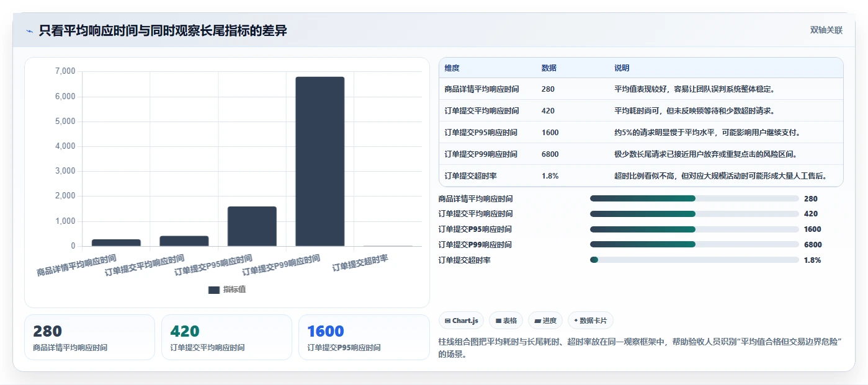Click the 1600 data card
The image size is (868, 385).
pyautogui.click(x=364, y=337)
